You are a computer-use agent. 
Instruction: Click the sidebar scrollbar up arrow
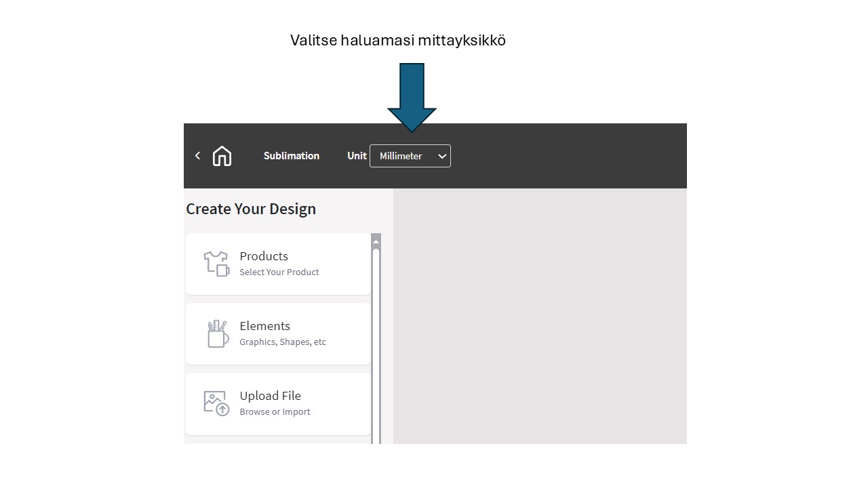coord(376,241)
